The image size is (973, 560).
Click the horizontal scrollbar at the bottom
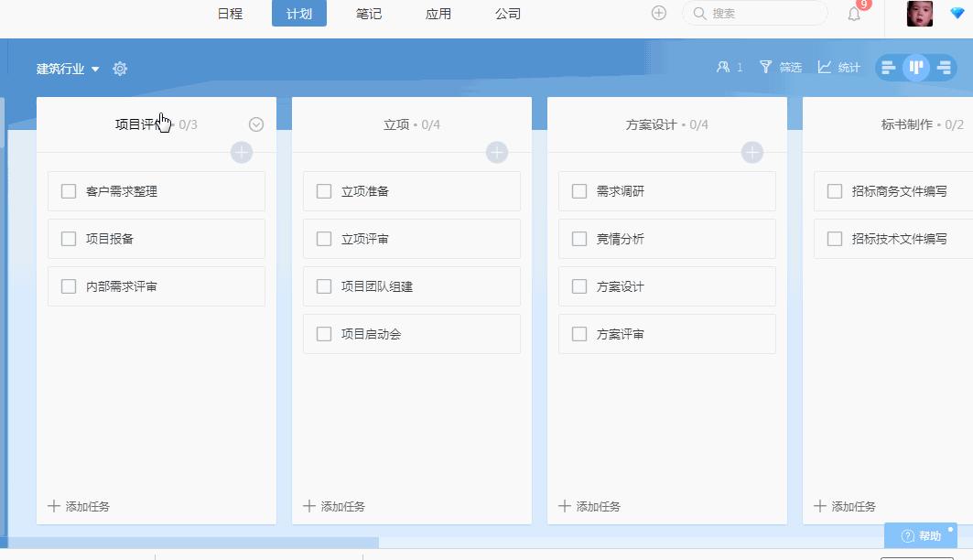193,543
